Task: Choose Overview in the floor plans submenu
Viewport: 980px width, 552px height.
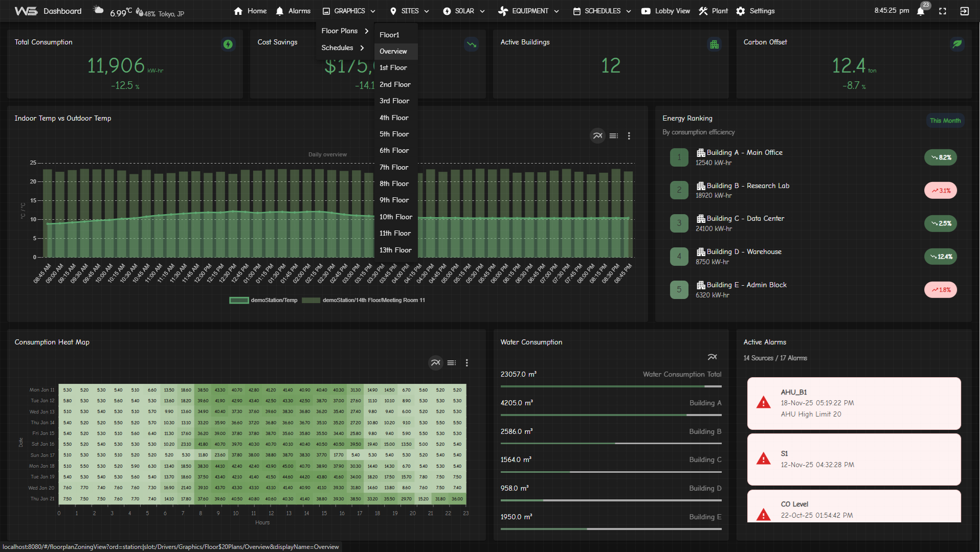Action: point(393,52)
